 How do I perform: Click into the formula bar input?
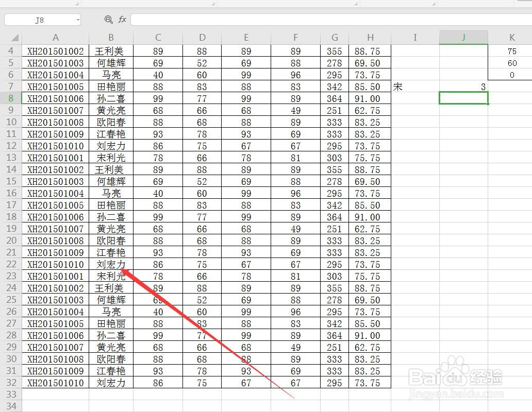pyautogui.click(x=331, y=20)
